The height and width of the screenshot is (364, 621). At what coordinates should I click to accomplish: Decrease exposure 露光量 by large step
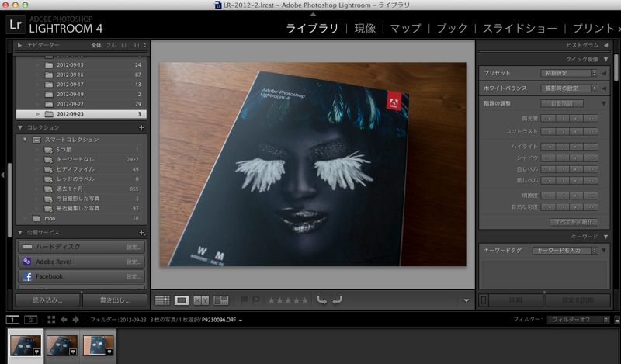point(547,119)
